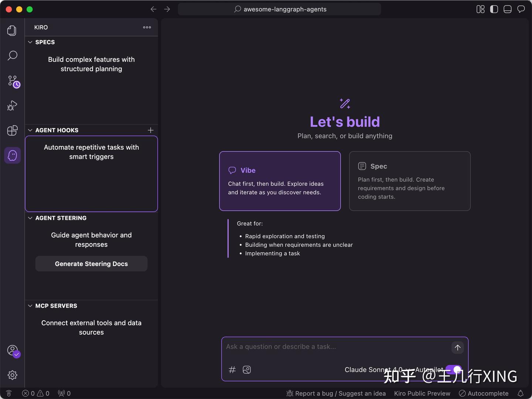This screenshot has width=532, height=399.
Task: Click the Generate Steering Docs button
Action: click(x=91, y=263)
